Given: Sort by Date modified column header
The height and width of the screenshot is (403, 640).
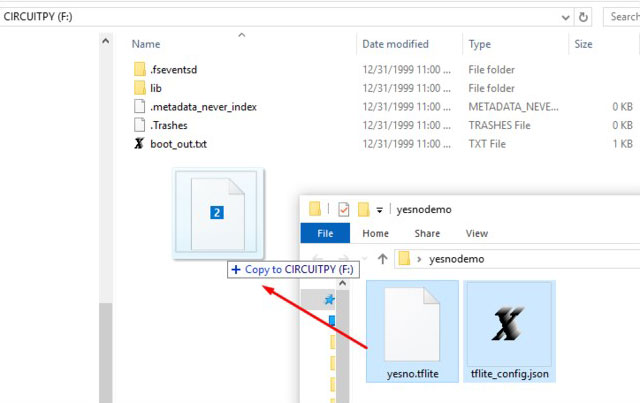Looking at the screenshot, I should pyautogui.click(x=396, y=44).
